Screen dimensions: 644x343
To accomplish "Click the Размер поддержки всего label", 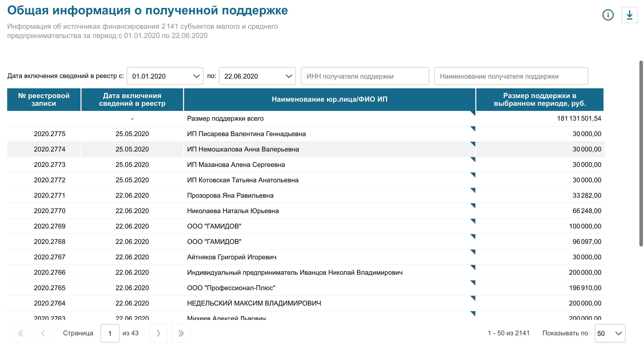I will (x=225, y=118).
